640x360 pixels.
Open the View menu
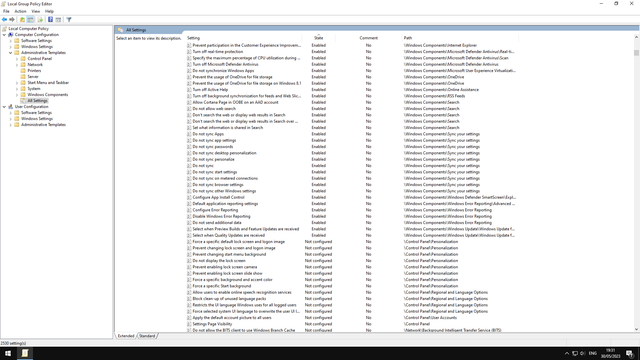tap(36, 11)
